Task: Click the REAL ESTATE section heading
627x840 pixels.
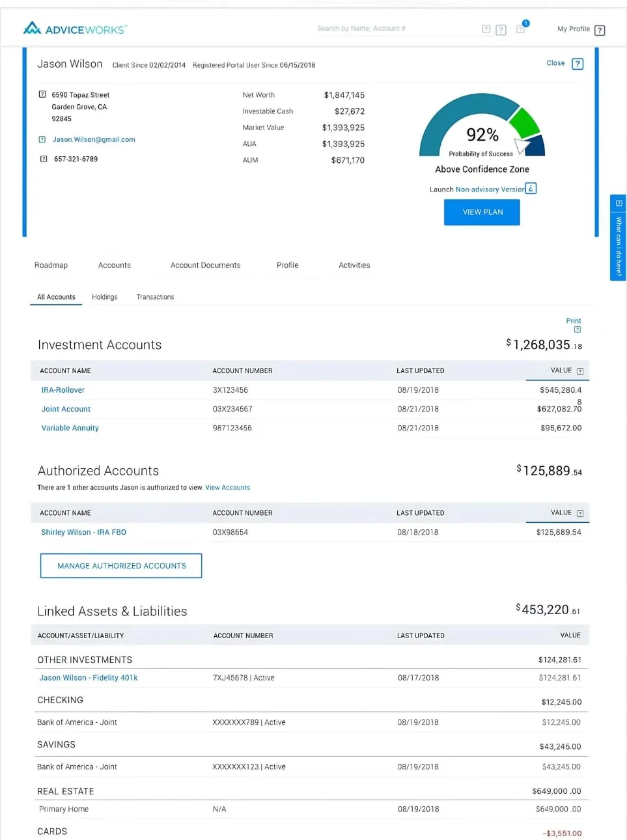Action: point(66,791)
